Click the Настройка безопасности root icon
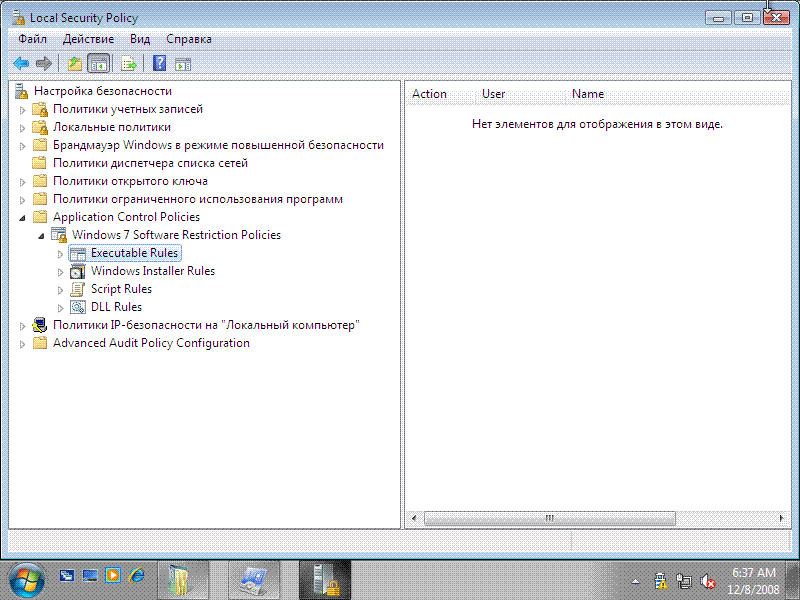The width and height of the screenshot is (800, 600). 21,91
